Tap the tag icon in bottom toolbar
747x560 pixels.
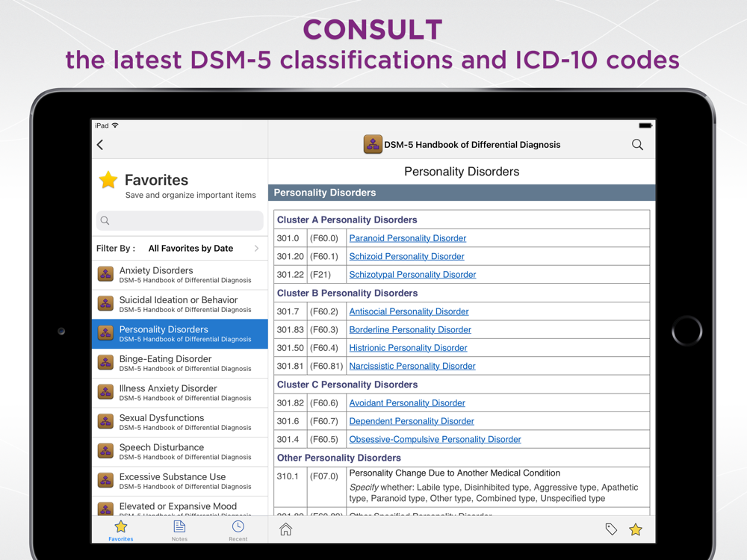tap(611, 529)
